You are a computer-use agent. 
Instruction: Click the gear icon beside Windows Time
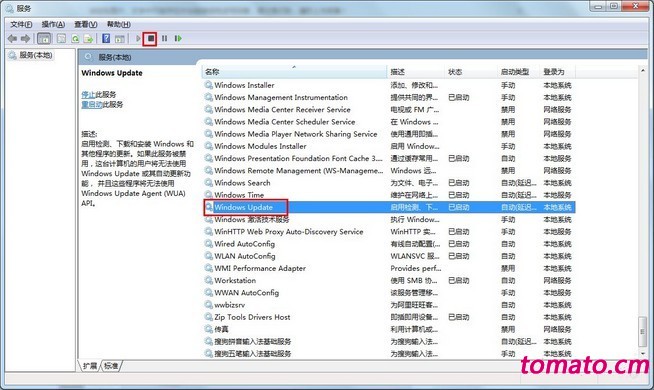point(208,195)
